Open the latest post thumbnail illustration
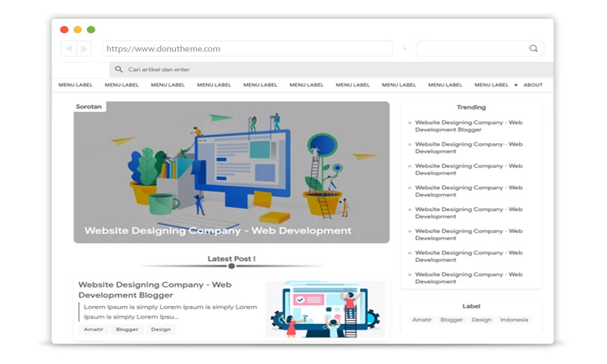Viewport: 607px width, 364px height. point(325,309)
